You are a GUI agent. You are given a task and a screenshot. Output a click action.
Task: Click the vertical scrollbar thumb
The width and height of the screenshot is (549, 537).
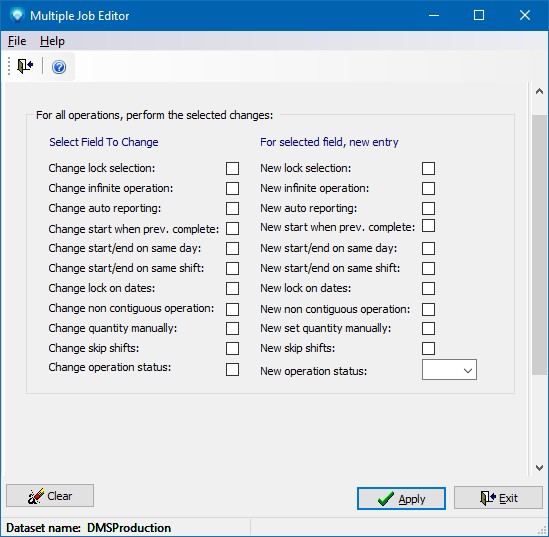click(x=539, y=245)
